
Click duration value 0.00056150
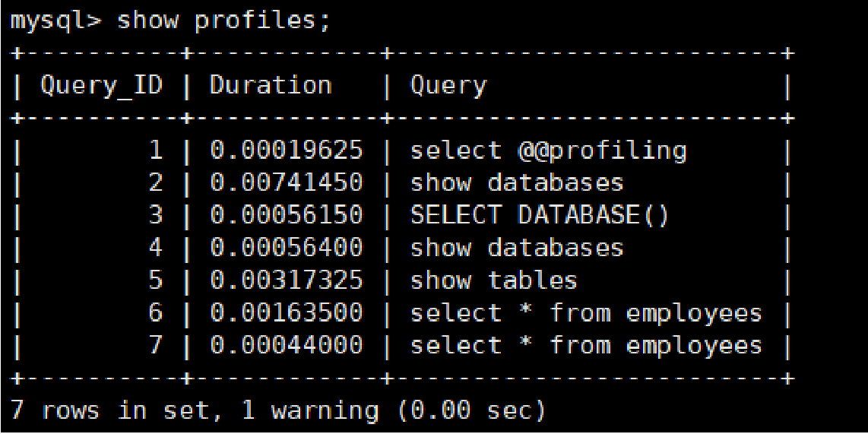(x=287, y=215)
